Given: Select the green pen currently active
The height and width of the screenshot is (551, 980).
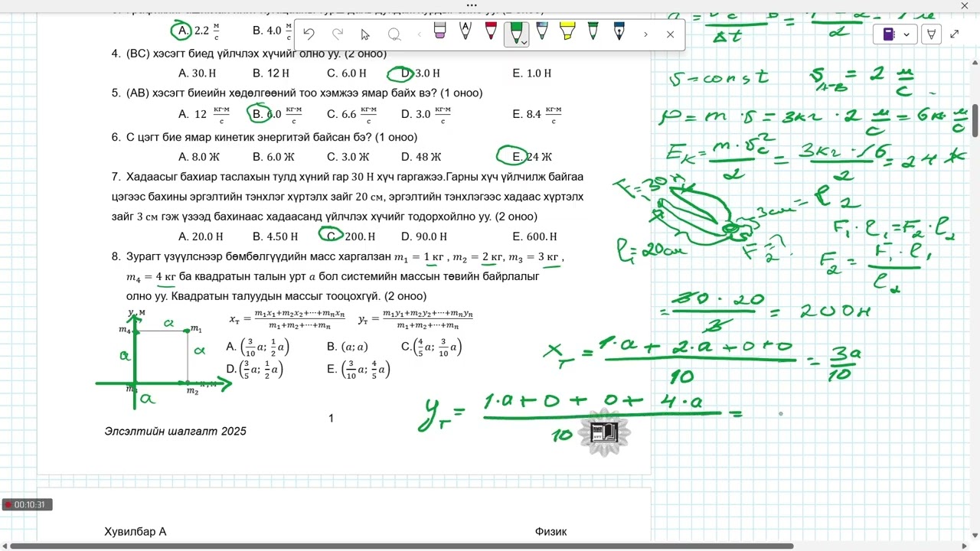Looking at the screenshot, I should coord(515,32).
